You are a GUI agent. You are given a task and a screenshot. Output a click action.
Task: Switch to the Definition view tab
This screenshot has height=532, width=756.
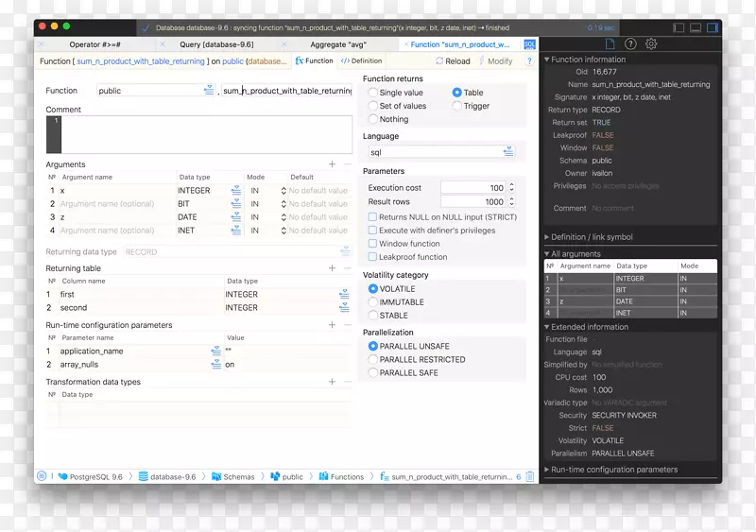[362, 61]
